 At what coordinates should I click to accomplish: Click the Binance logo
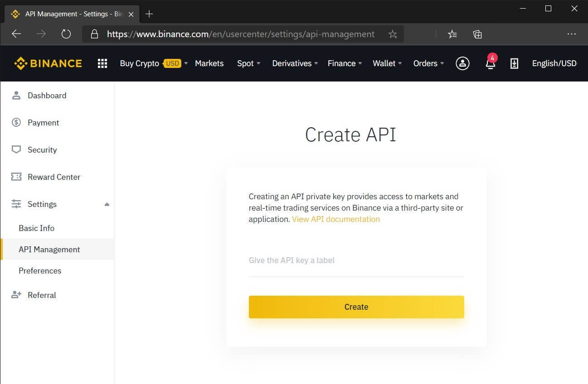point(47,63)
